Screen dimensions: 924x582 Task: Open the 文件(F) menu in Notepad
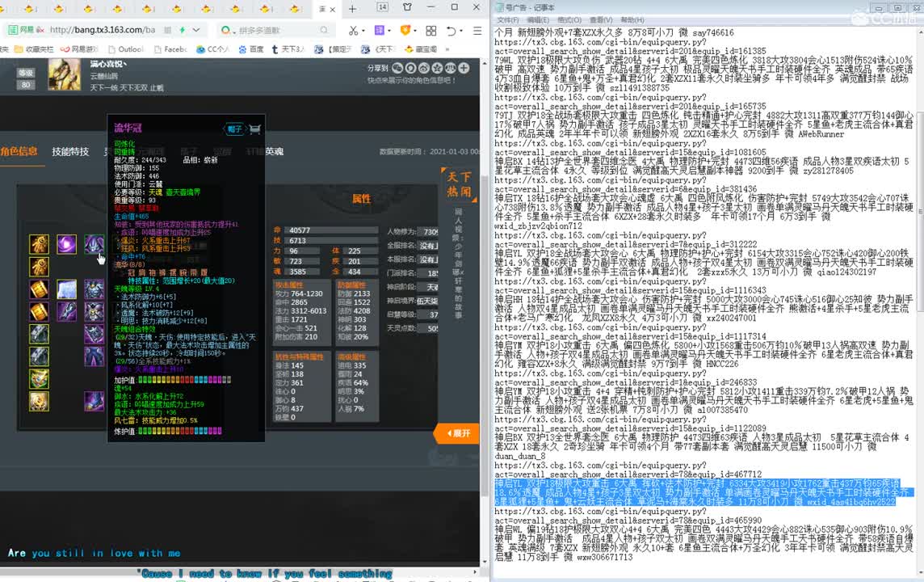pos(507,19)
